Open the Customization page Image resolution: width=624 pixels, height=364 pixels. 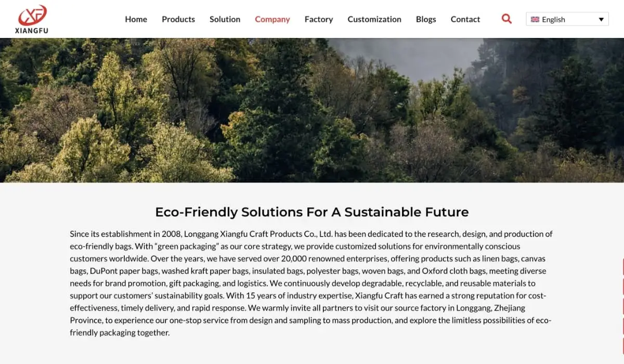pos(374,19)
